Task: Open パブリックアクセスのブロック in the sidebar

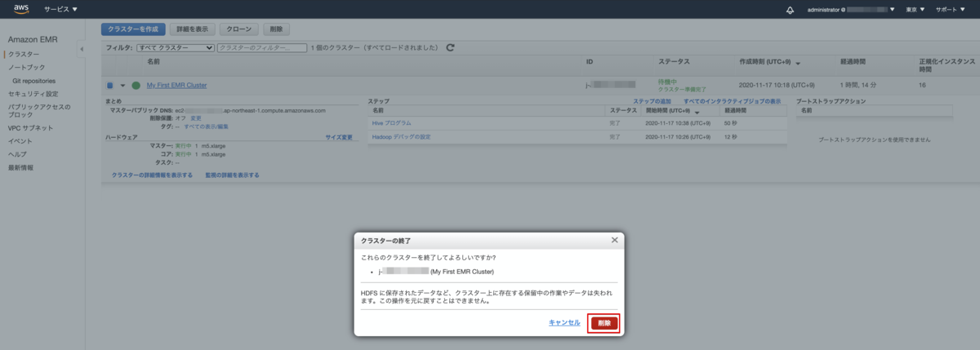Action: coord(38,110)
